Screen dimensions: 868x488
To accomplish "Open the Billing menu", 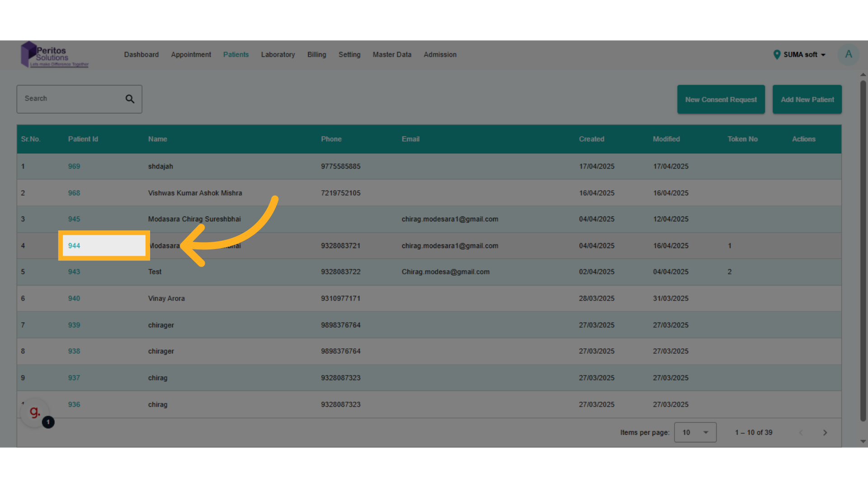I will 316,55.
